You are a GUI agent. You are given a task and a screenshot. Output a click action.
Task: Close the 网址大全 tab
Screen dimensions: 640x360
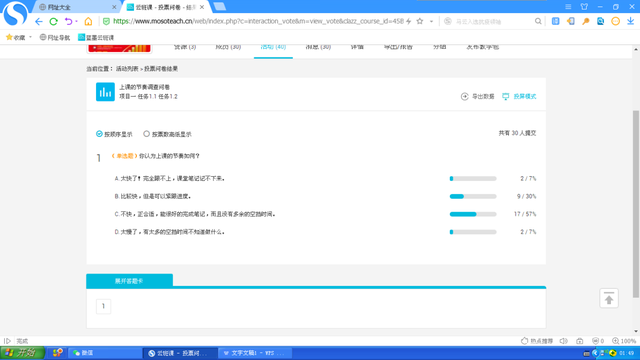[x=114, y=7]
